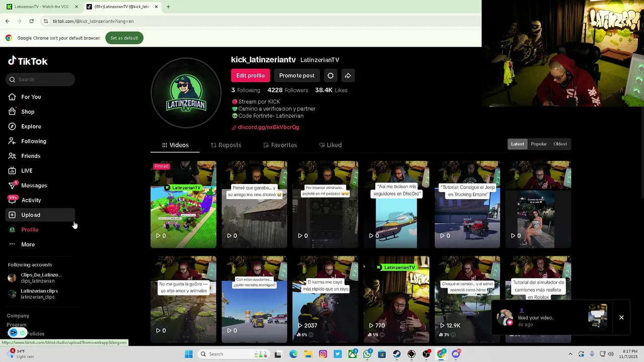Open Steam from the taskbar
The height and width of the screenshot is (362, 644).
click(397, 354)
